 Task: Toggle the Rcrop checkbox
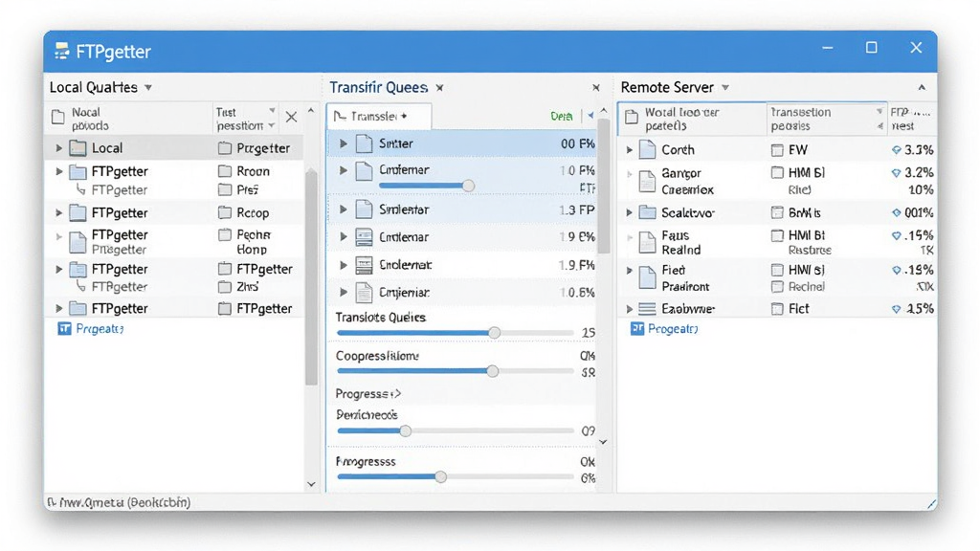tap(225, 213)
